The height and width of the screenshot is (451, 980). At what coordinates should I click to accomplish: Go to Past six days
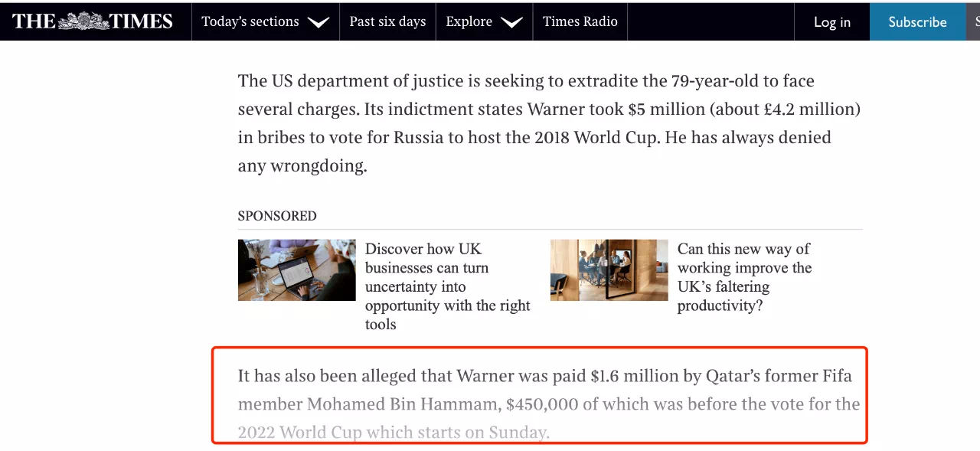point(387,21)
